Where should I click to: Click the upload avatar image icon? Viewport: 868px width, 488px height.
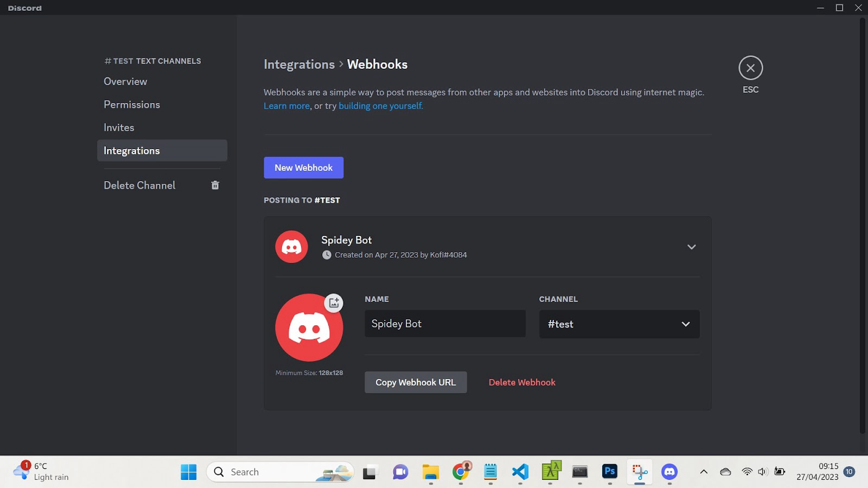click(334, 303)
